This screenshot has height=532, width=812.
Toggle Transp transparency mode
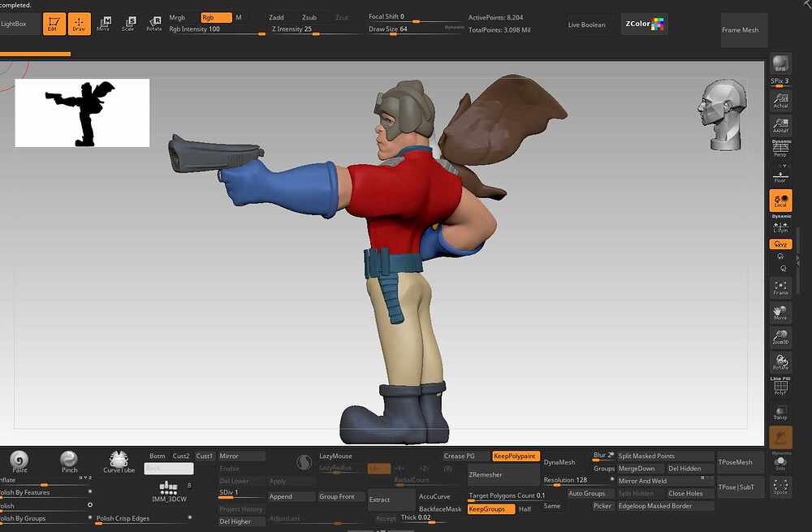click(780, 413)
